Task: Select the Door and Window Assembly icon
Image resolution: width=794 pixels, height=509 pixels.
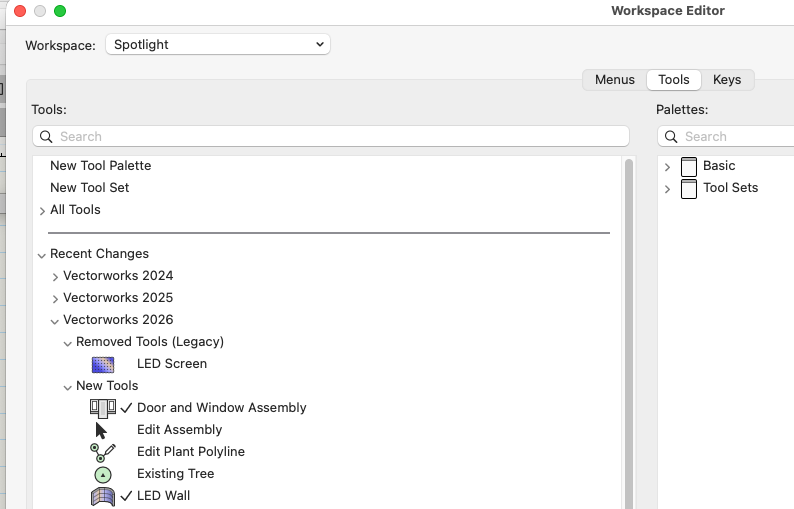Action: point(103,408)
